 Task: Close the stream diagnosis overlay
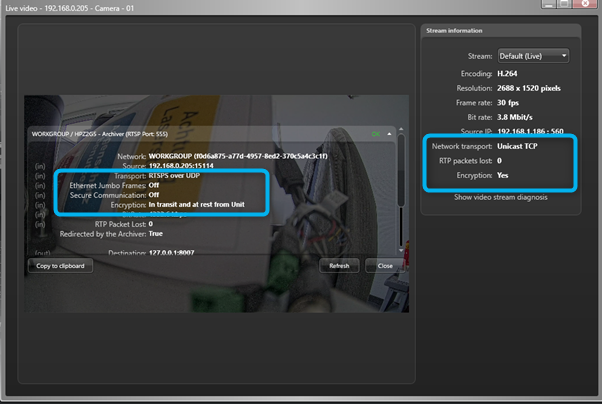click(x=385, y=266)
